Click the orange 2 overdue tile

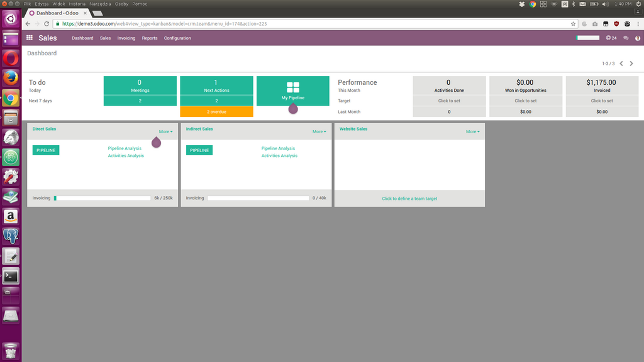216,112
